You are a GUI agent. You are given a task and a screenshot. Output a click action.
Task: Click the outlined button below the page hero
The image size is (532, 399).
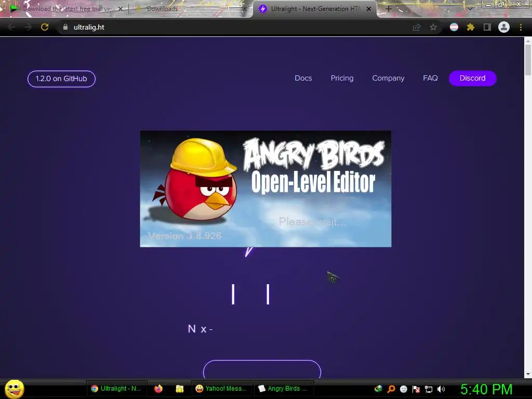coord(262,369)
